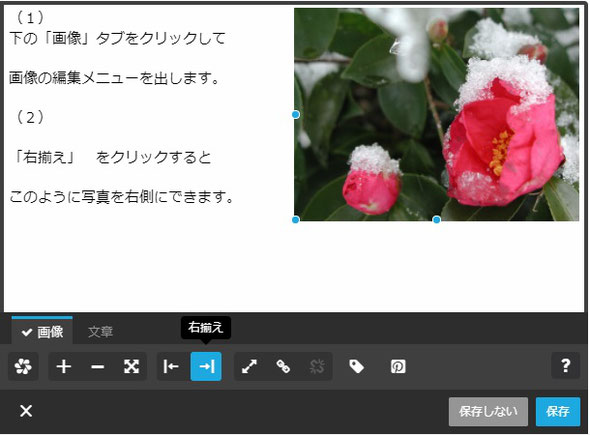Close the editor with the X icon

[x=26, y=411]
